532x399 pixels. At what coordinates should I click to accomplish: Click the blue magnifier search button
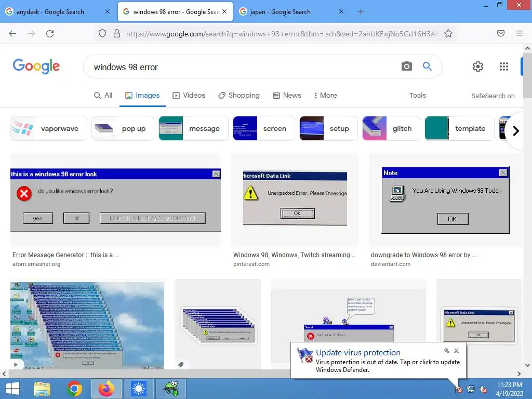click(427, 66)
